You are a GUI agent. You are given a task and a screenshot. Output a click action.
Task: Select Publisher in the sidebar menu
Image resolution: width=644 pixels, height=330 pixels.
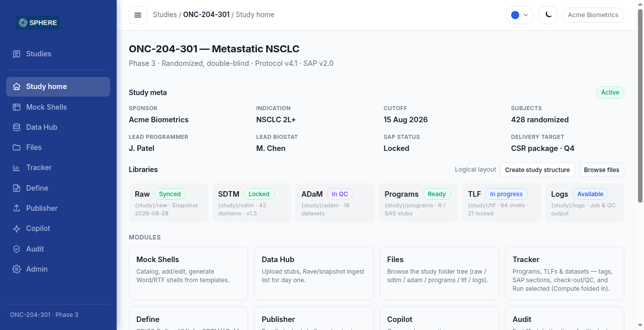tap(58, 208)
